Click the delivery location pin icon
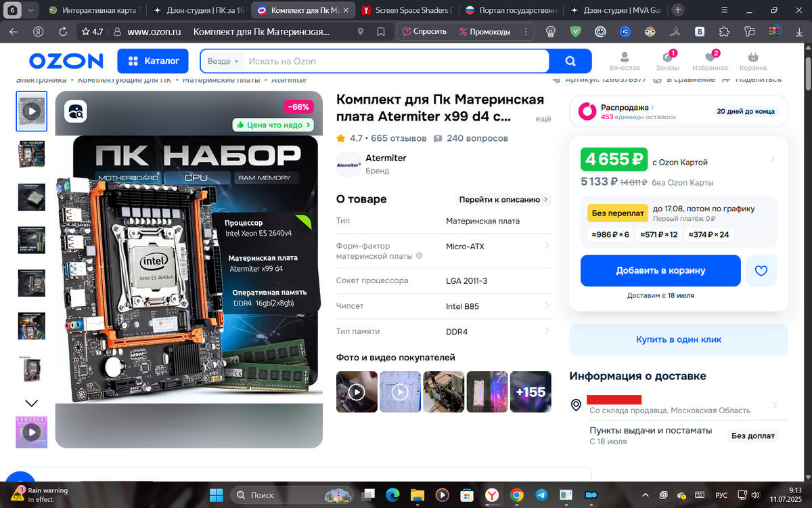Image resolution: width=812 pixels, height=508 pixels. coord(576,405)
